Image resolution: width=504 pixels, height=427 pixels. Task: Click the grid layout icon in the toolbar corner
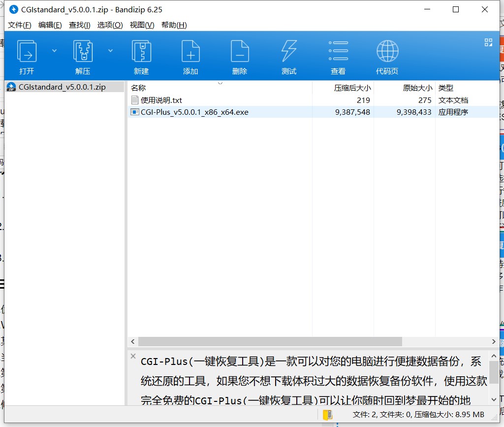tap(488, 42)
